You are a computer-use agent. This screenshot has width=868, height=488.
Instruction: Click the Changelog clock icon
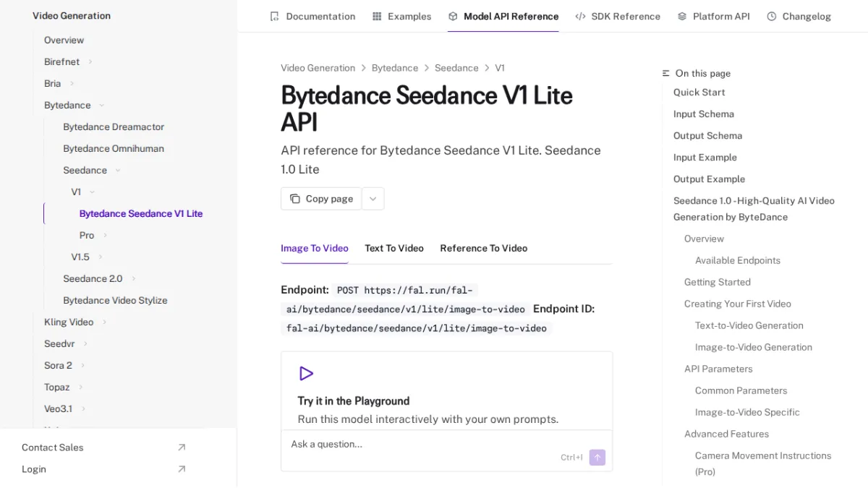tap(772, 16)
